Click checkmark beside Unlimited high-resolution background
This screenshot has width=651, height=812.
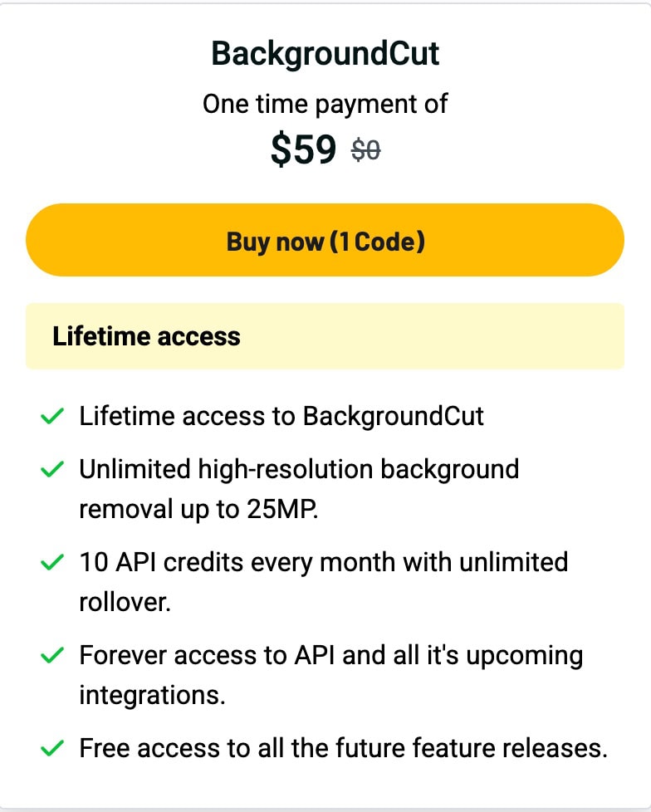pyautogui.click(x=52, y=469)
